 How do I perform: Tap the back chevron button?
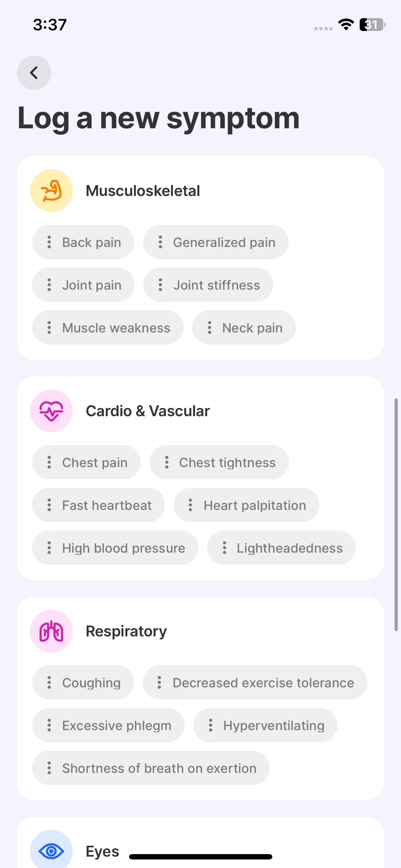34,73
